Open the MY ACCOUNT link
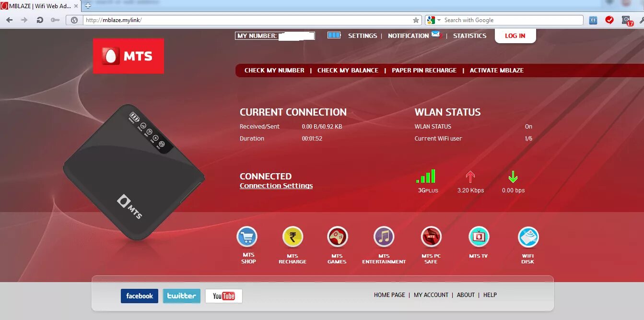Image resolution: width=644 pixels, height=320 pixels. pos(431,295)
